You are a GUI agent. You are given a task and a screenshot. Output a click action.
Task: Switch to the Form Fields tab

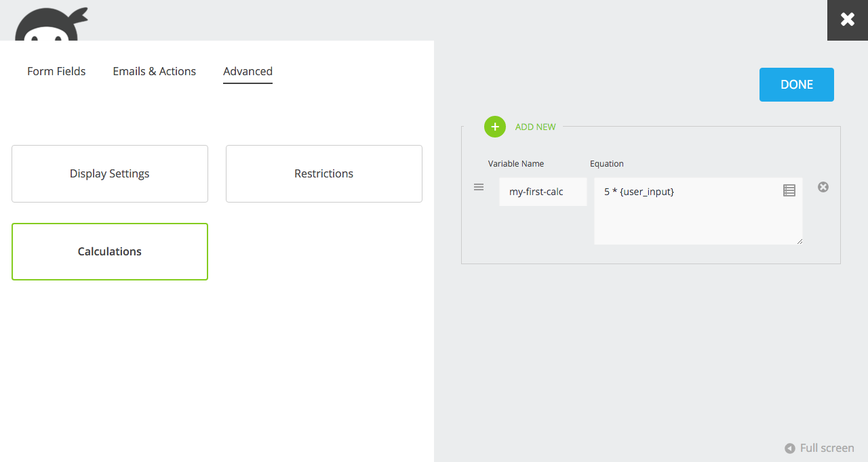(56, 71)
